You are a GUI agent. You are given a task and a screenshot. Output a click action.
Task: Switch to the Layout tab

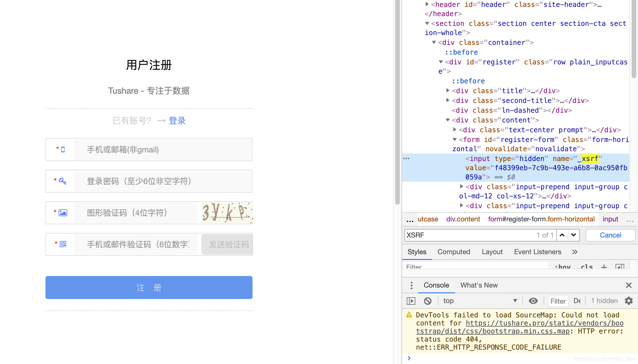[x=492, y=252]
